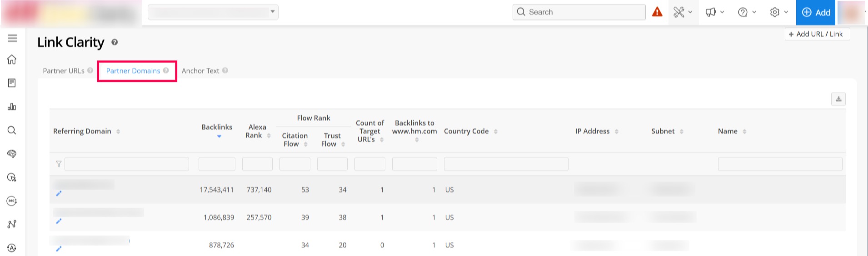Click the magnifier icon in left sidebar
The height and width of the screenshot is (256, 868).
[x=12, y=131]
